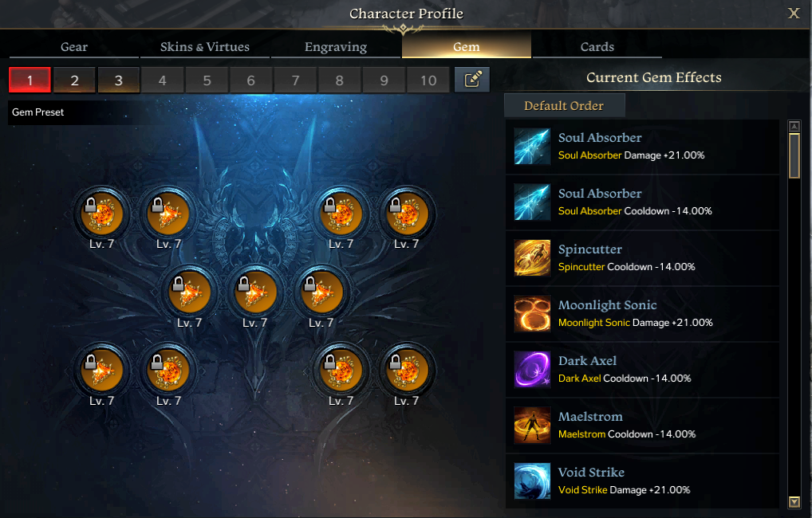
Task: Switch to gem preset 2
Action: [74, 80]
